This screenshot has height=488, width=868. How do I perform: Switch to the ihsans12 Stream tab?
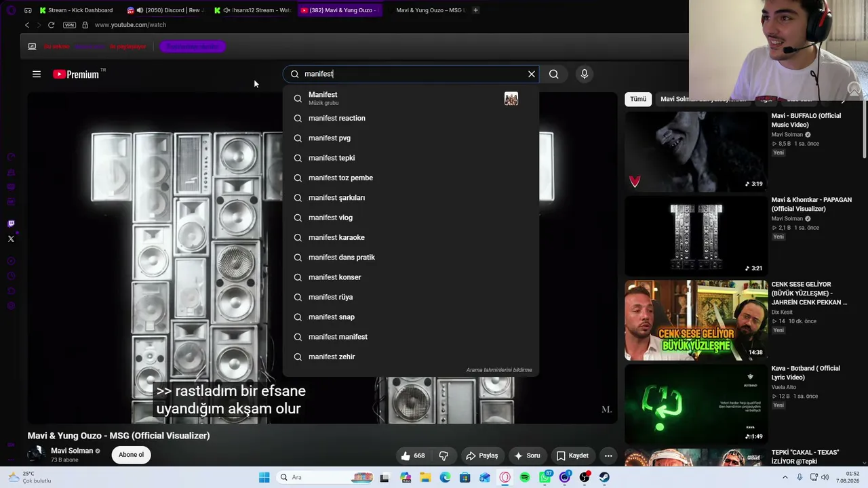pyautogui.click(x=253, y=10)
